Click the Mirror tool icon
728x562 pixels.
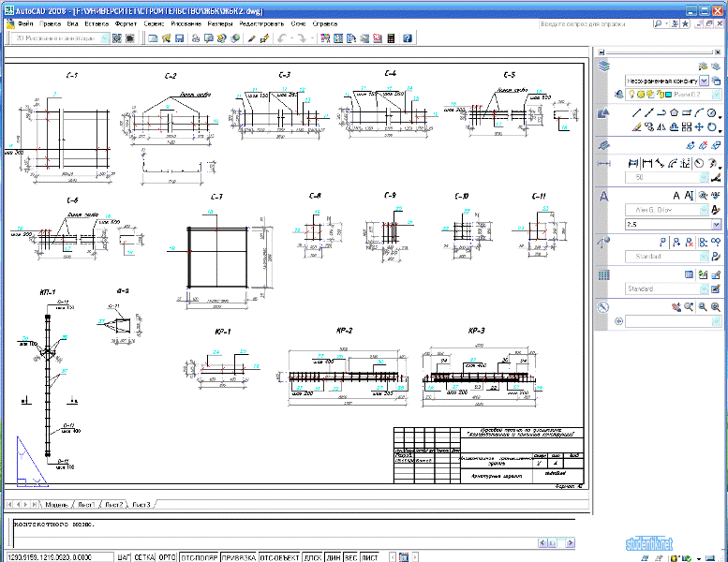tap(661, 126)
